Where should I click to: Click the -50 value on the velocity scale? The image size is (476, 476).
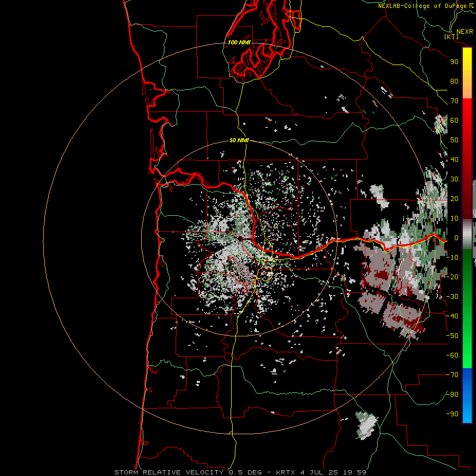[x=452, y=336]
